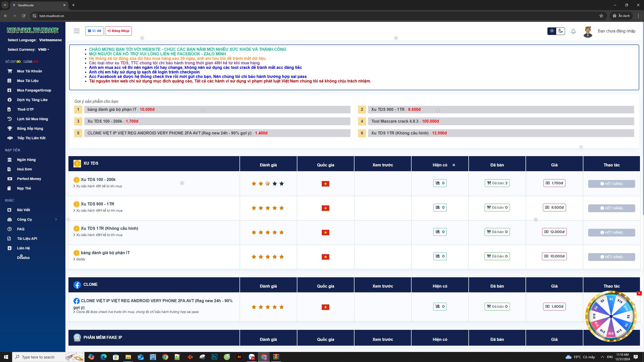This screenshot has height=362, width=644.
Task: Go to Lịch Sử Mua Hàng
Action: click(32, 119)
